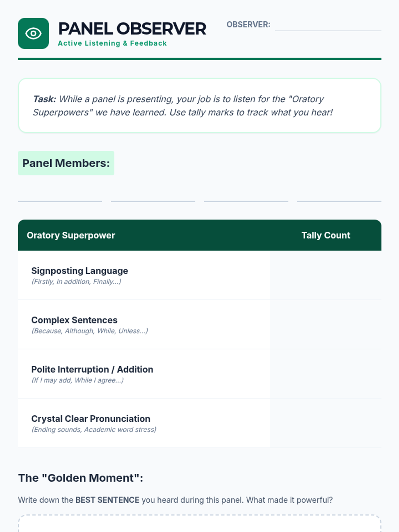Click the green eye logo icon

[33, 33]
